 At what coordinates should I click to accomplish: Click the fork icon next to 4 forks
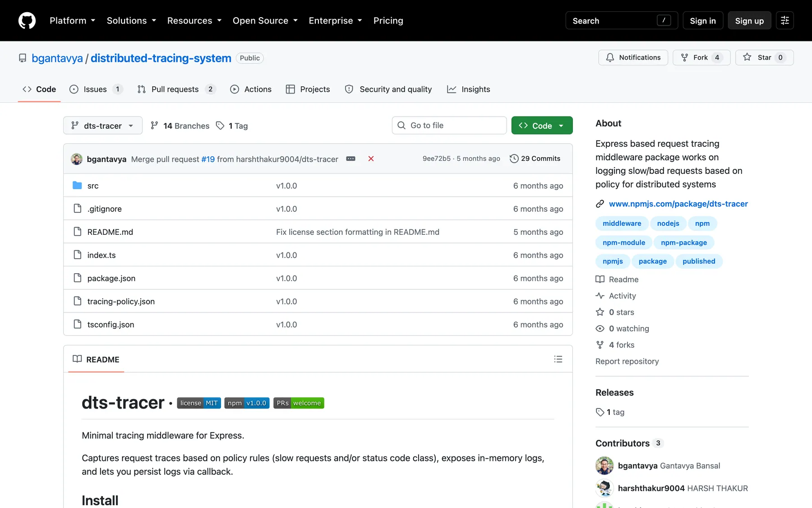click(x=600, y=345)
